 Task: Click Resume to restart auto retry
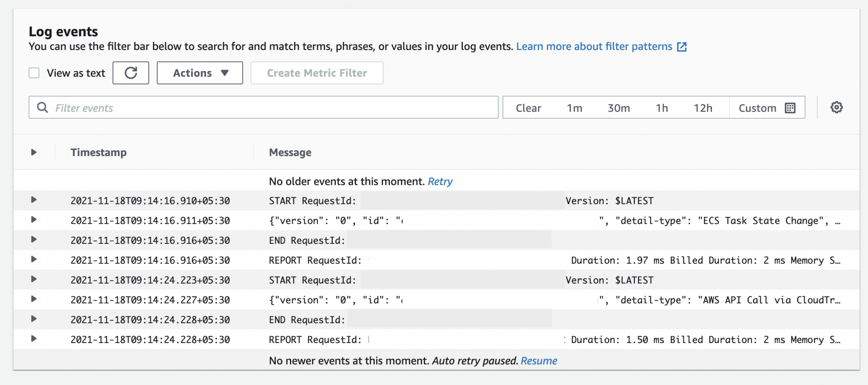pyautogui.click(x=539, y=360)
